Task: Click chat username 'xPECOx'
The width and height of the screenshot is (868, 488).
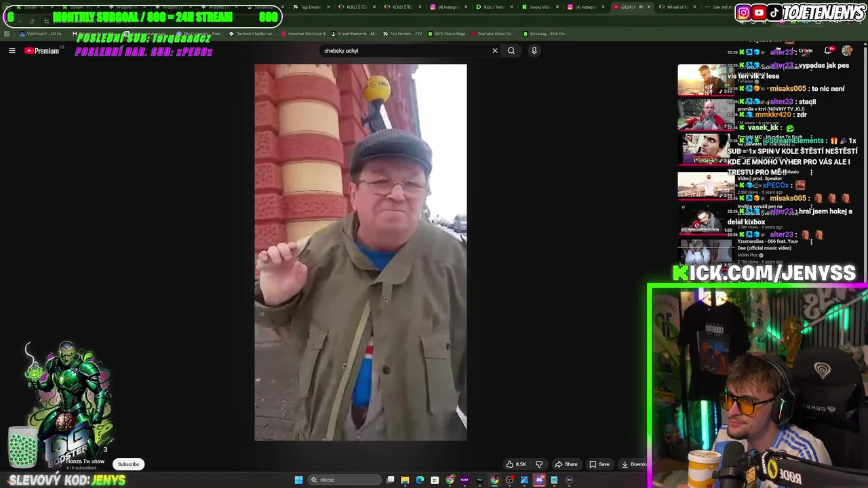Action: click(x=776, y=185)
